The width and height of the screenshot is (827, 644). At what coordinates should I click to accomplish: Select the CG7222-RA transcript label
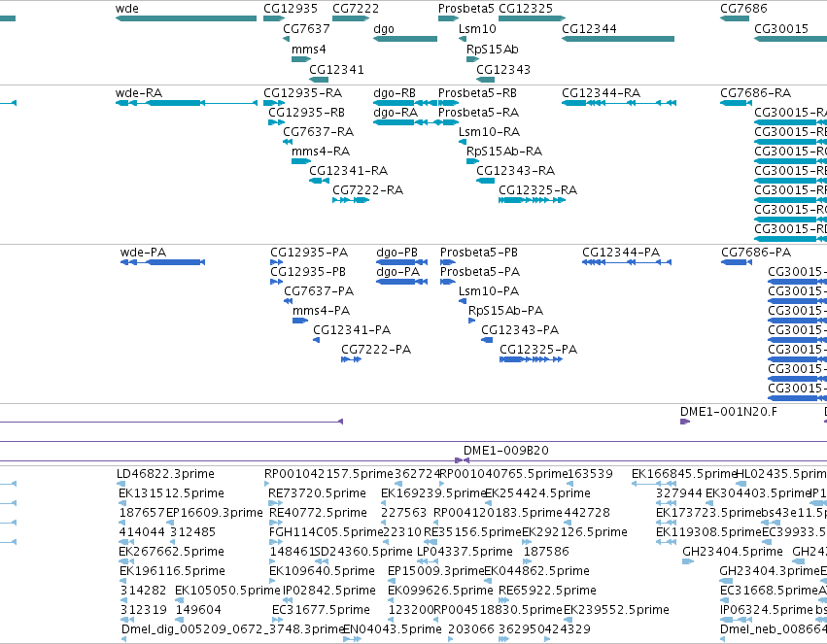tap(367, 190)
